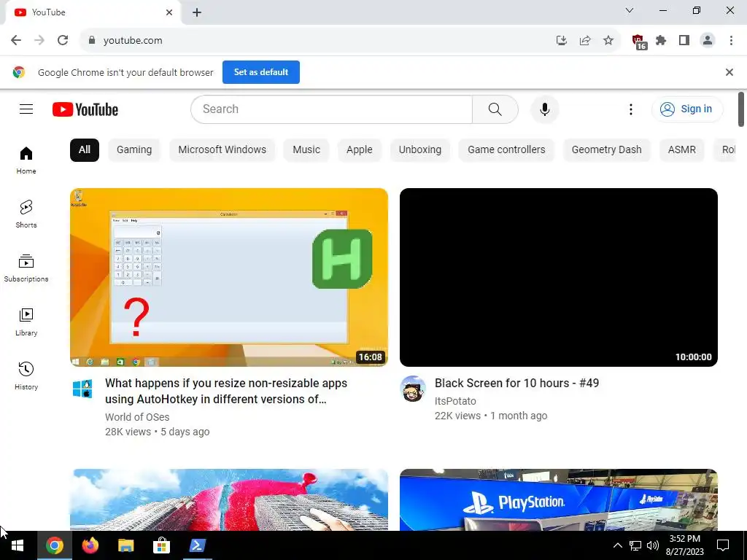747x560 pixels.
Task: Select the Music filter chip
Action: click(306, 149)
